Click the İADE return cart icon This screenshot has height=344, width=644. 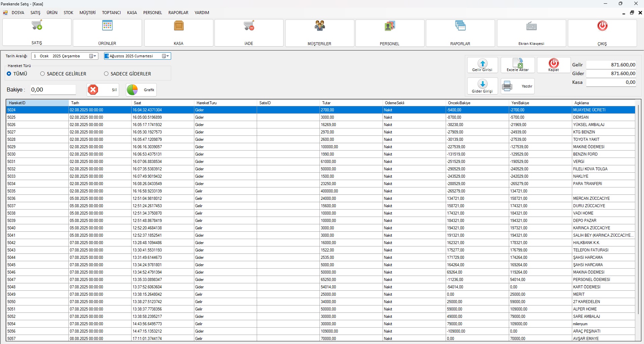tap(249, 26)
